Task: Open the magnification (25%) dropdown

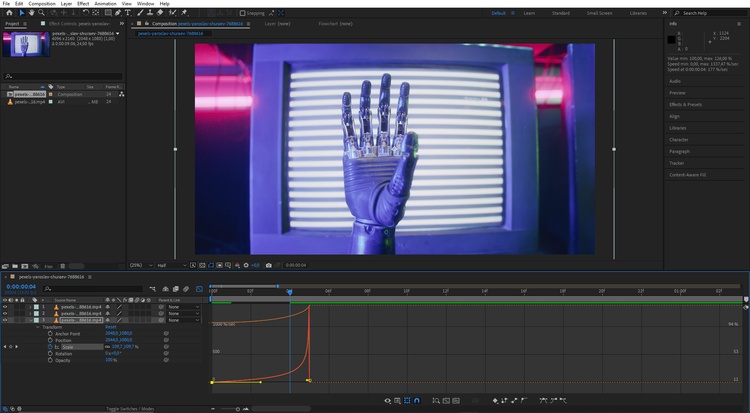Action: point(142,265)
